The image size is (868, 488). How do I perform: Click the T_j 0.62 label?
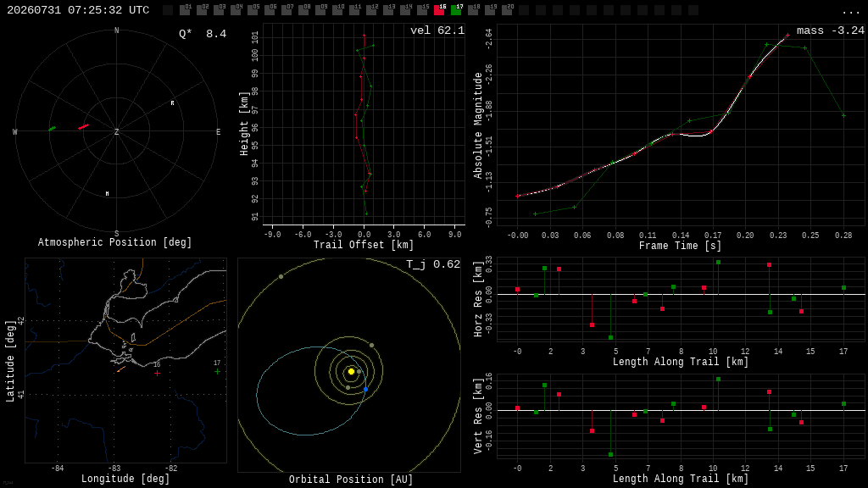click(433, 264)
